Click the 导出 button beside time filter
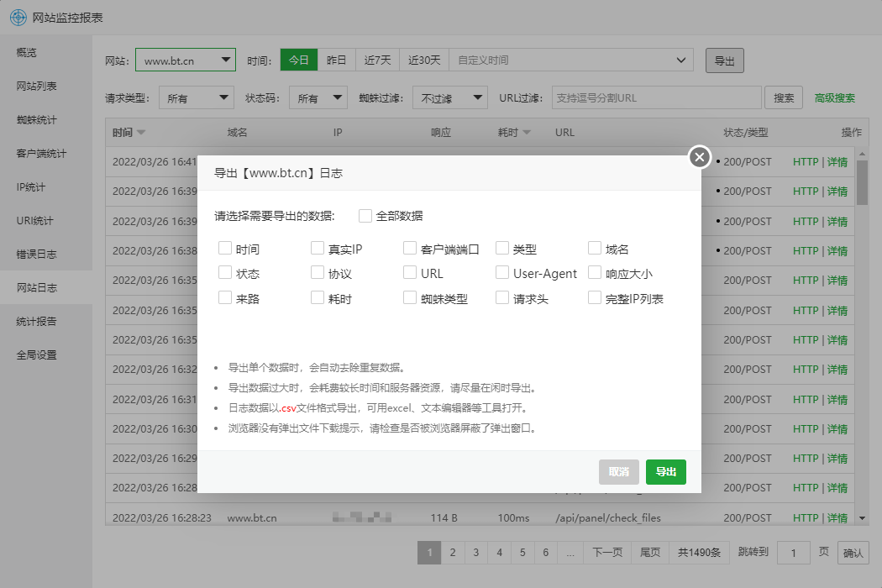Image resolution: width=882 pixels, height=588 pixels. [x=724, y=60]
